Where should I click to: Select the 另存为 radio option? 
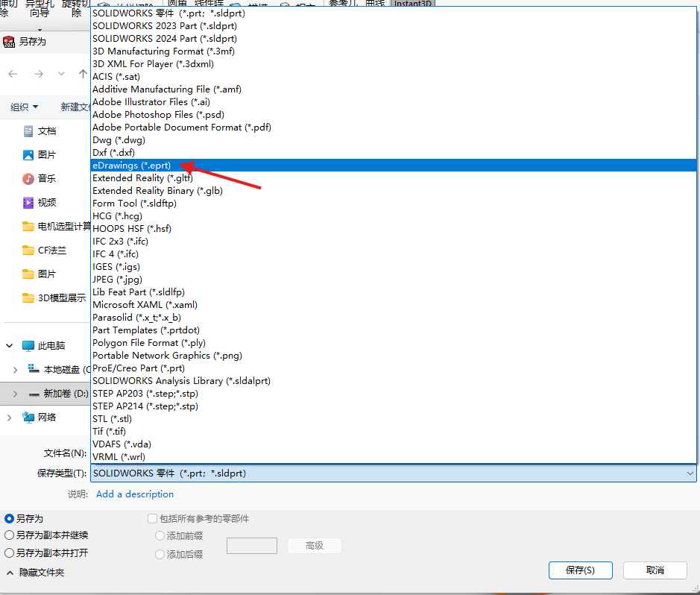[x=10, y=518]
